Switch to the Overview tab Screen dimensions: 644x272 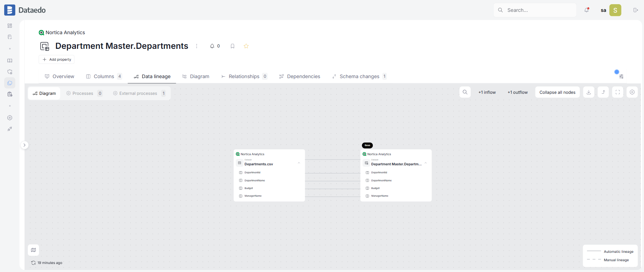(x=60, y=76)
